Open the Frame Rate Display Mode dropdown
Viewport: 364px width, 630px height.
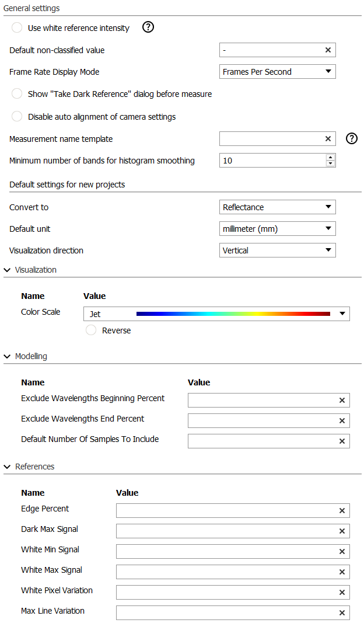point(277,72)
